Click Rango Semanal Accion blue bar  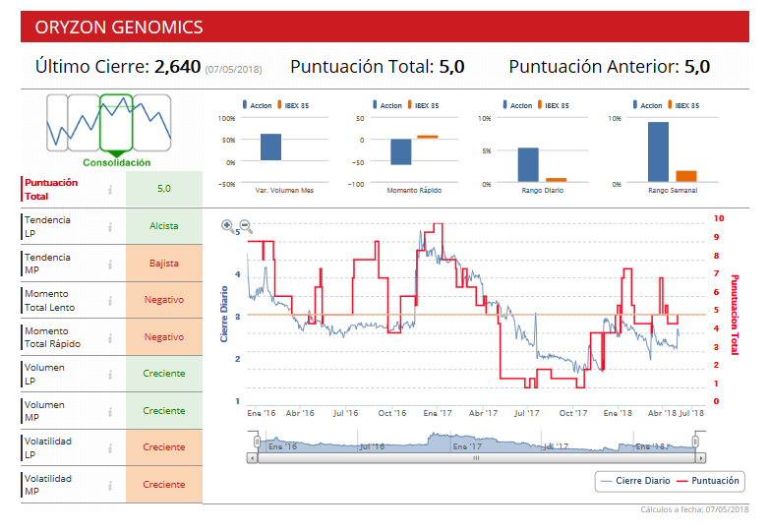tap(658, 152)
